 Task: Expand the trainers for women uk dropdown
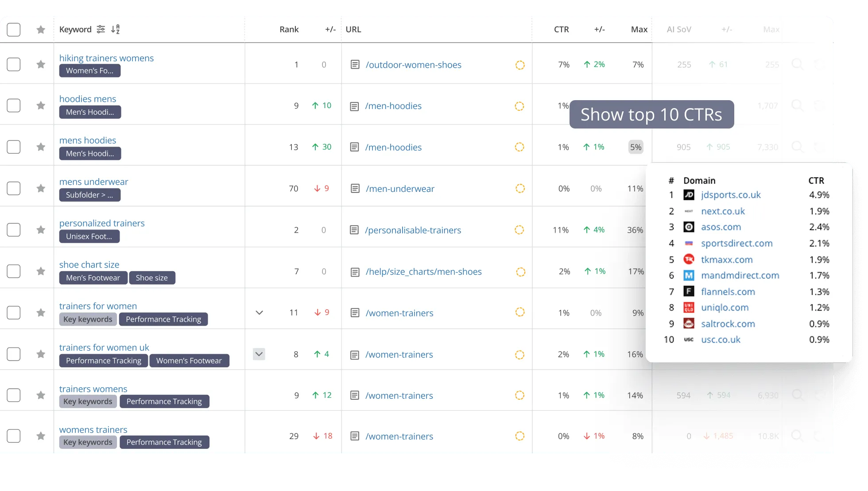tap(259, 354)
